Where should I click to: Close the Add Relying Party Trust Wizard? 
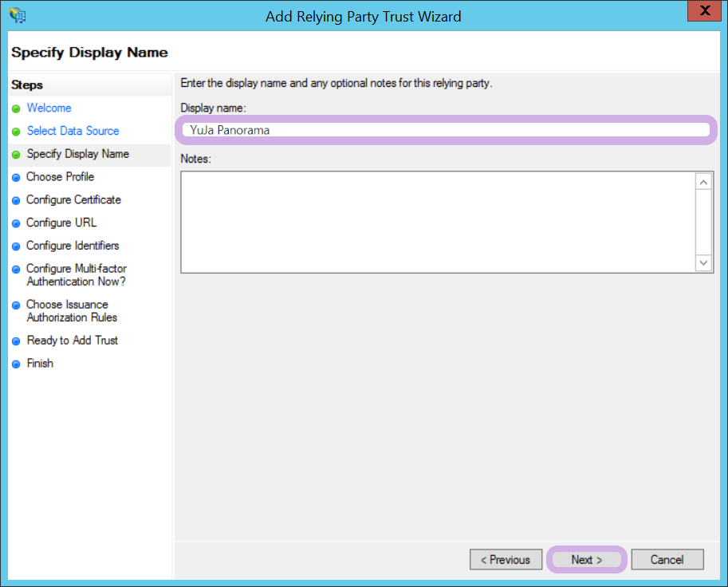pos(704,11)
